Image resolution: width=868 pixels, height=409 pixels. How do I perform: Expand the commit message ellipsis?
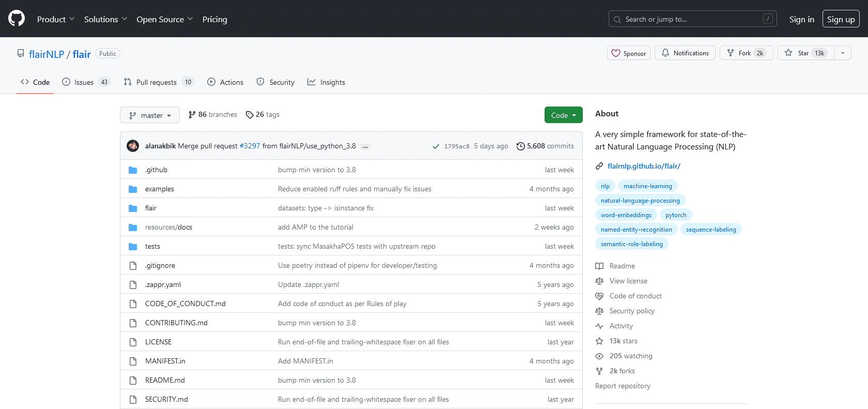pyautogui.click(x=365, y=146)
